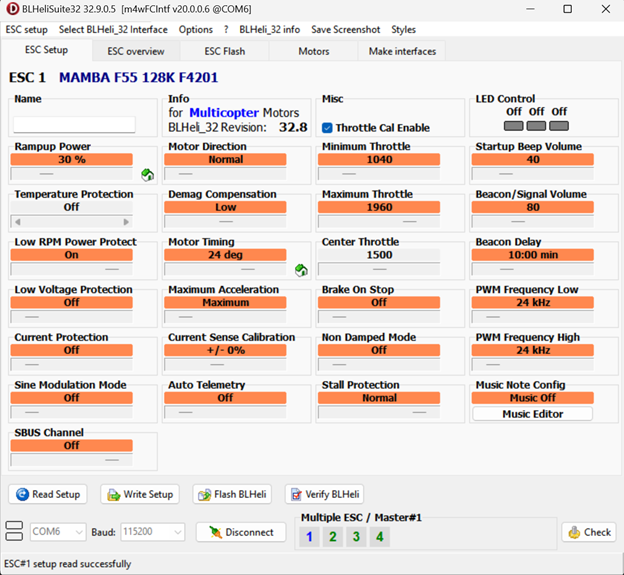The image size is (624, 575).
Task: Click the PWM Frequency High slider
Action: (532, 364)
